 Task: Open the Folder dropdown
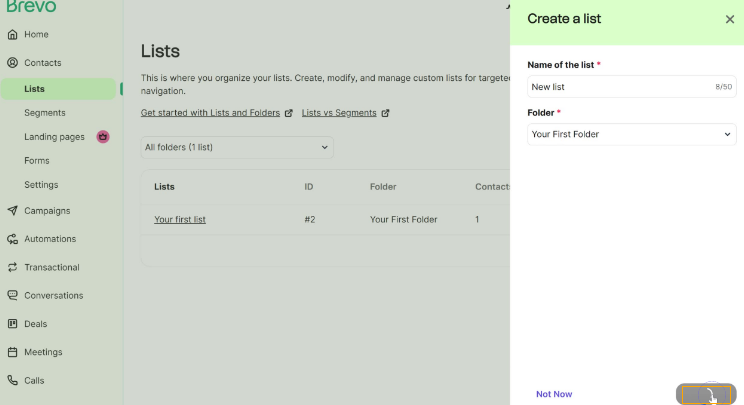click(631, 134)
